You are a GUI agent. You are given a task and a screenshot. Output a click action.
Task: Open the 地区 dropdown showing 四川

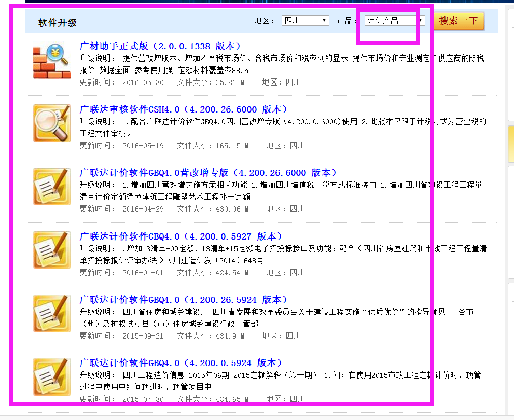pyautogui.click(x=305, y=21)
